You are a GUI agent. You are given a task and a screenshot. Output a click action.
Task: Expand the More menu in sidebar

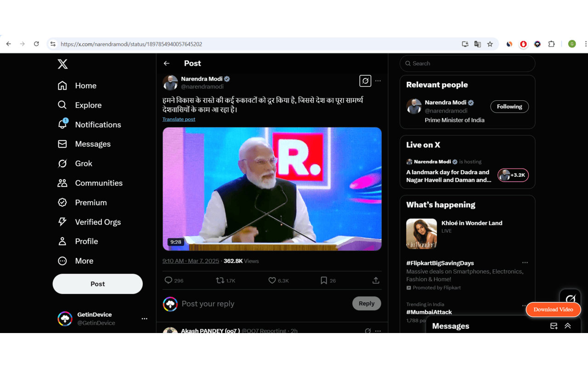[x=75, y=261]
